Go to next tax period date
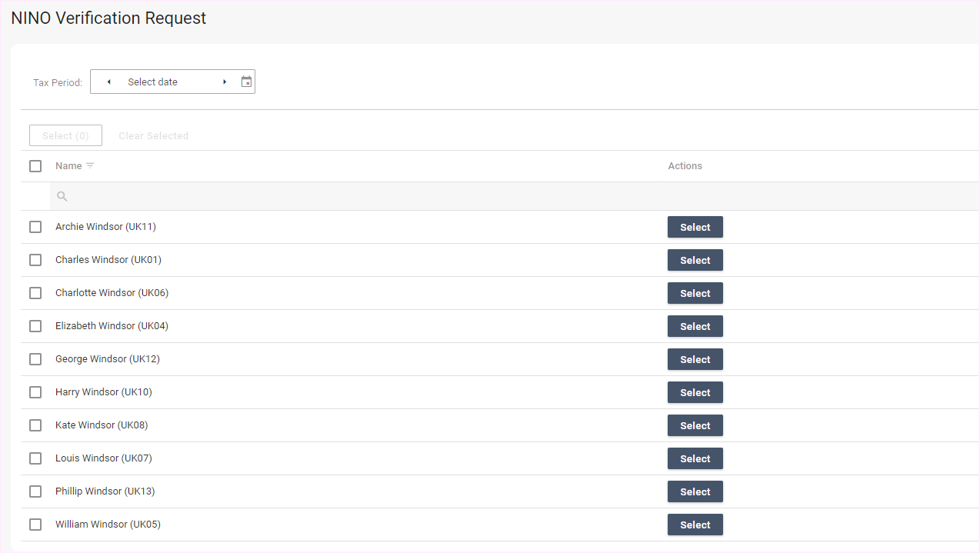 point(225,82)
